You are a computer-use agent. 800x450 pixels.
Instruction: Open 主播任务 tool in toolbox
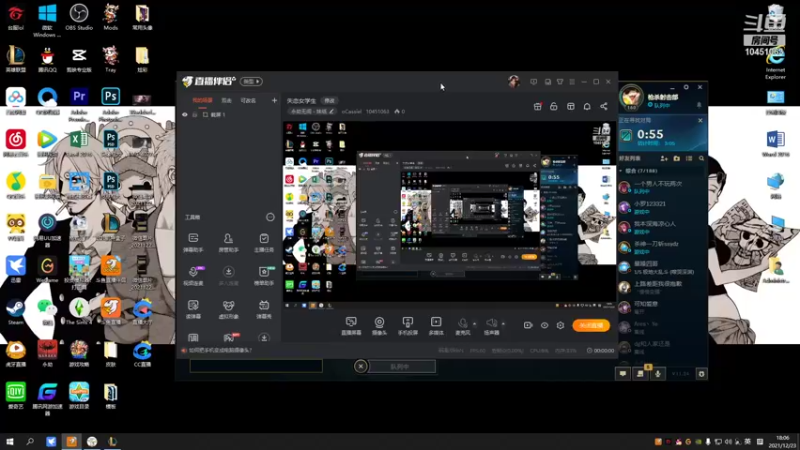[264, 242]
